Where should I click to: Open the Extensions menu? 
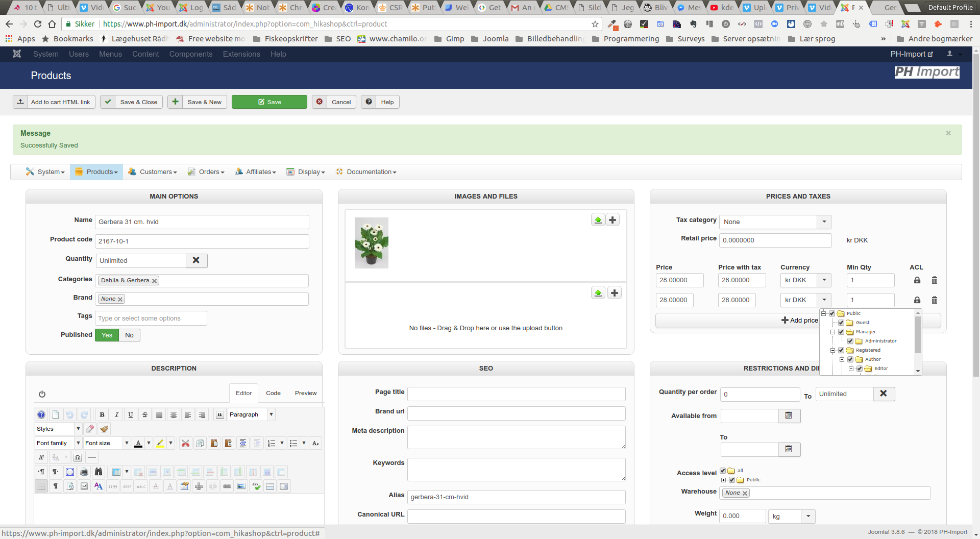[241, 54]
